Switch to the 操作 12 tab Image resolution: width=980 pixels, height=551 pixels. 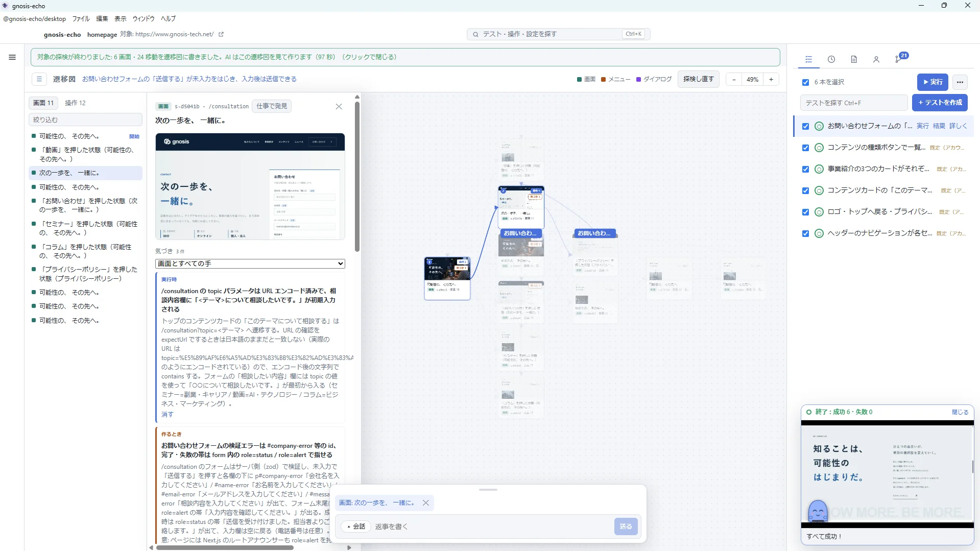click(x=75, y=103)
